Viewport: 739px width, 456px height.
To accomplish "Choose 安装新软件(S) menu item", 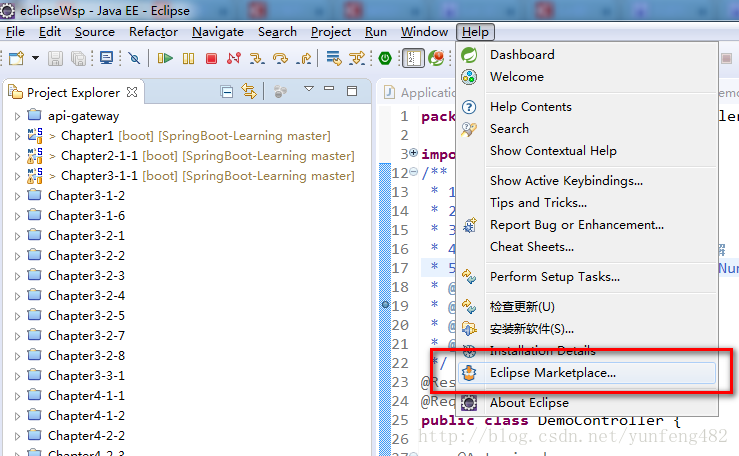I will [x=587, y=329].
